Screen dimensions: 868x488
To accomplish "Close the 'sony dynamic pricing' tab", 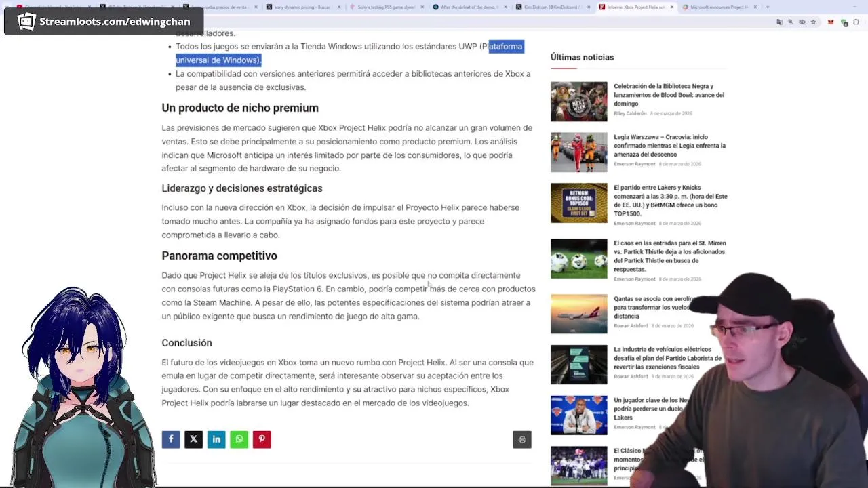I will point(339,7).
